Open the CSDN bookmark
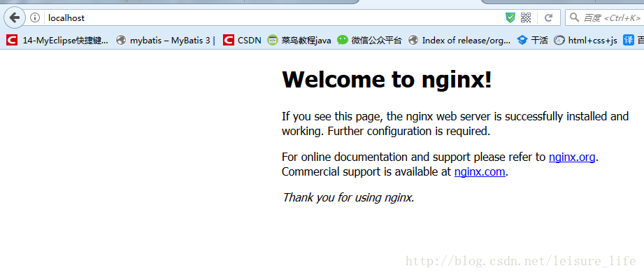Viewport: 644px width, 275px height. [x=242, y=41]
